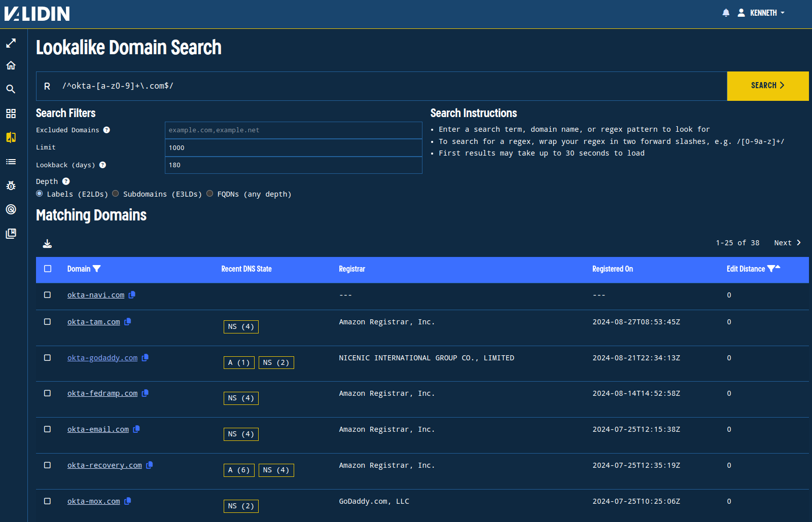The image size is (812, 522).
Task: Copy okta-fedramp.com domain icon
Action: click(x=145, y=393)
